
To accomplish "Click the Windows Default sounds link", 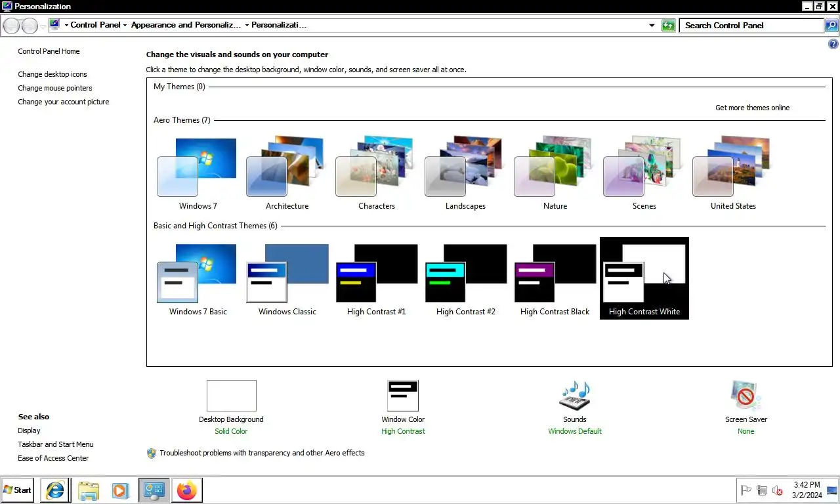I will point(575,431).
